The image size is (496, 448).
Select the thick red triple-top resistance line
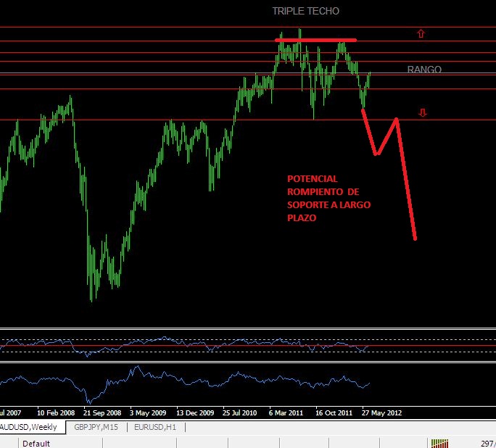tap(316, 40)
